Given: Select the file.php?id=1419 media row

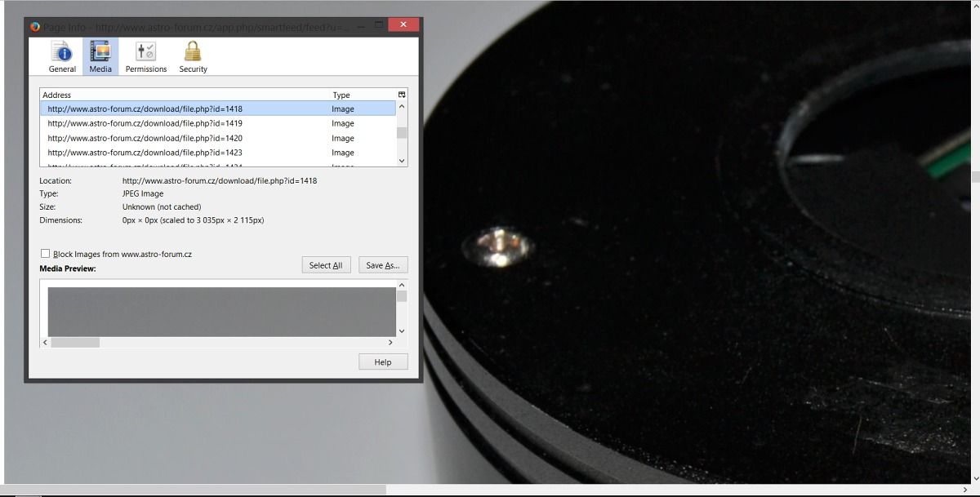Looking at the screenshot, I should coord(218,123).
